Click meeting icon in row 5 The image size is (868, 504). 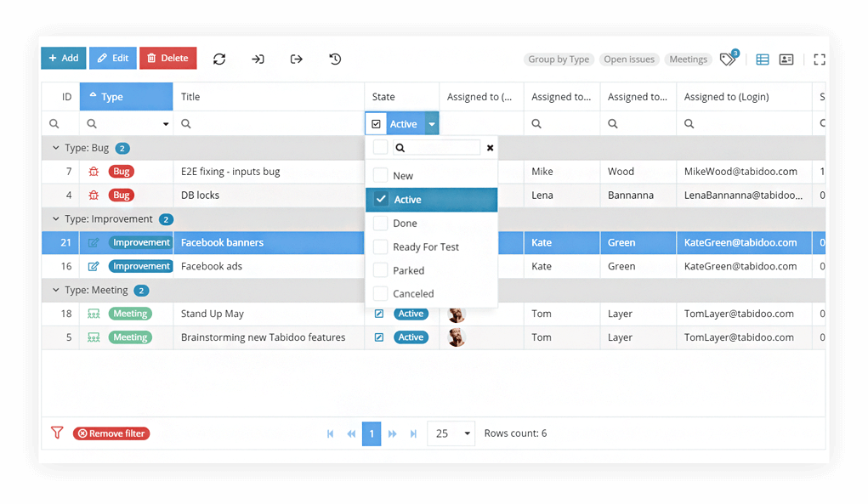[x=94, y=337]
